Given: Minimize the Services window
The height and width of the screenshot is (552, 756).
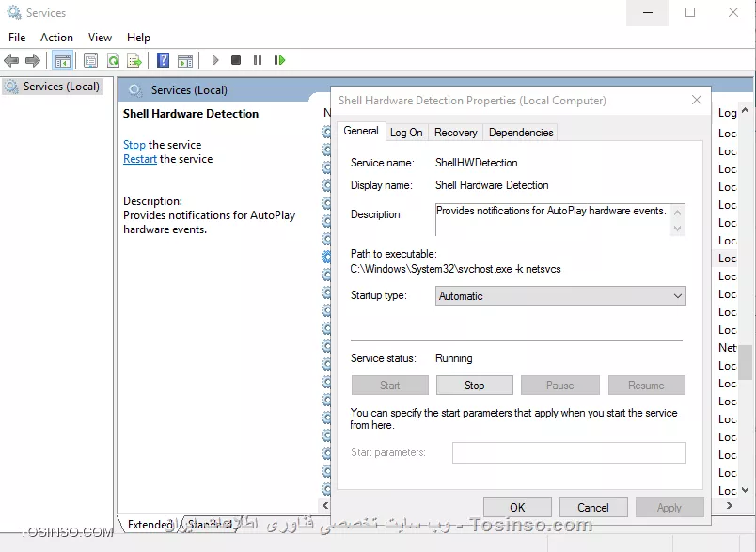Looking at the screenshot, I should [x=648, y=12].
